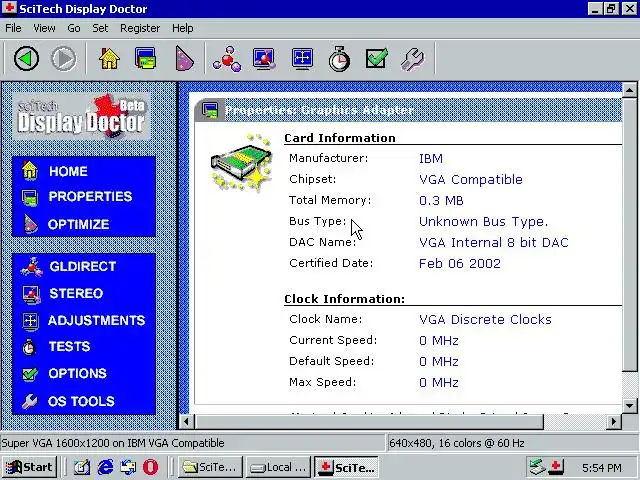Click 'Super VGA 1600x1200 on IBM VGA Compatible' status

[113, 443]
